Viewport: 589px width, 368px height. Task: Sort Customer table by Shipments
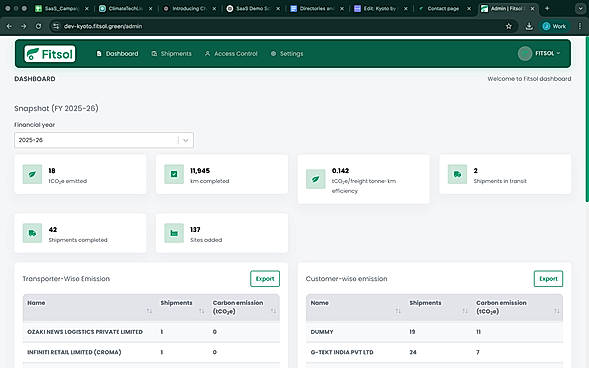(465, 311)
